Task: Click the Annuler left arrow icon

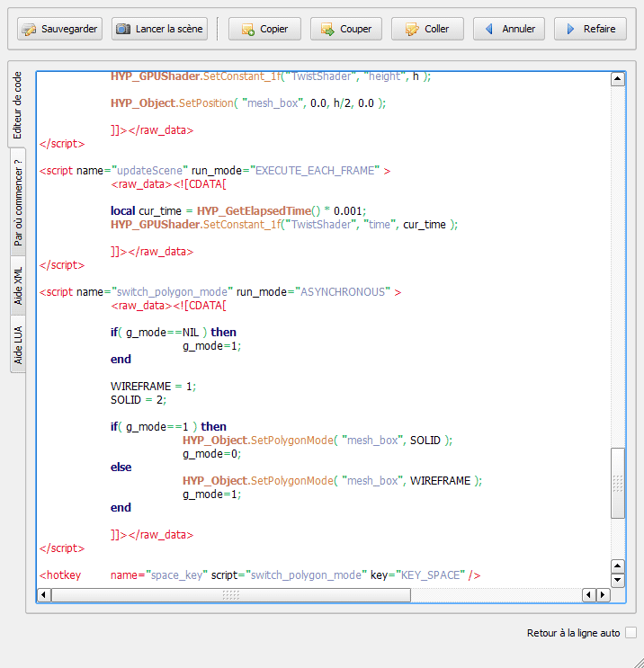Action: tap(489, 29)
